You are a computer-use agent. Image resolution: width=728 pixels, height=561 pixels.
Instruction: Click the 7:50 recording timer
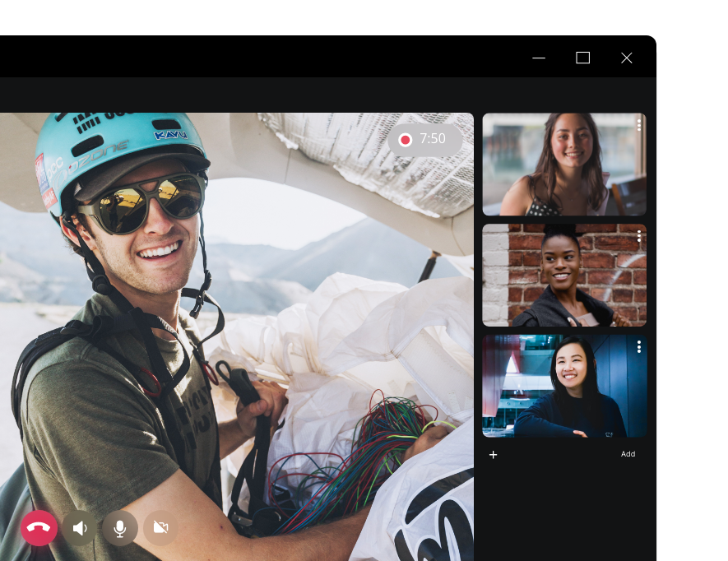point(433,140)
